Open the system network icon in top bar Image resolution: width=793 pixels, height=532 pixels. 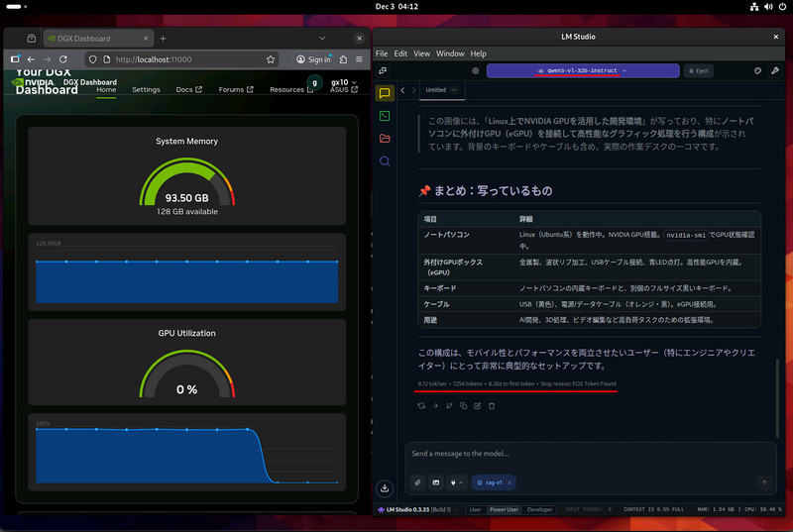(754, 7)
